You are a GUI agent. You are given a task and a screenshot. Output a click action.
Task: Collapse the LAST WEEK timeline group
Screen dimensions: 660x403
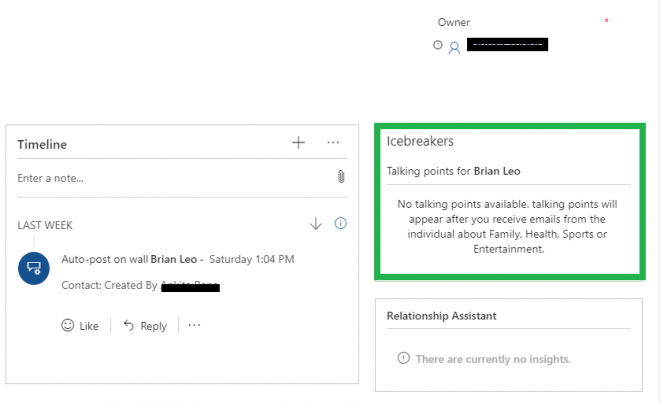pyautogui.click(x=45, y=225)
